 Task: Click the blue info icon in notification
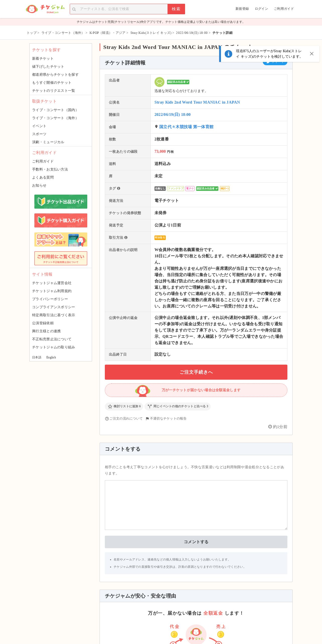[x=228, y=54]
